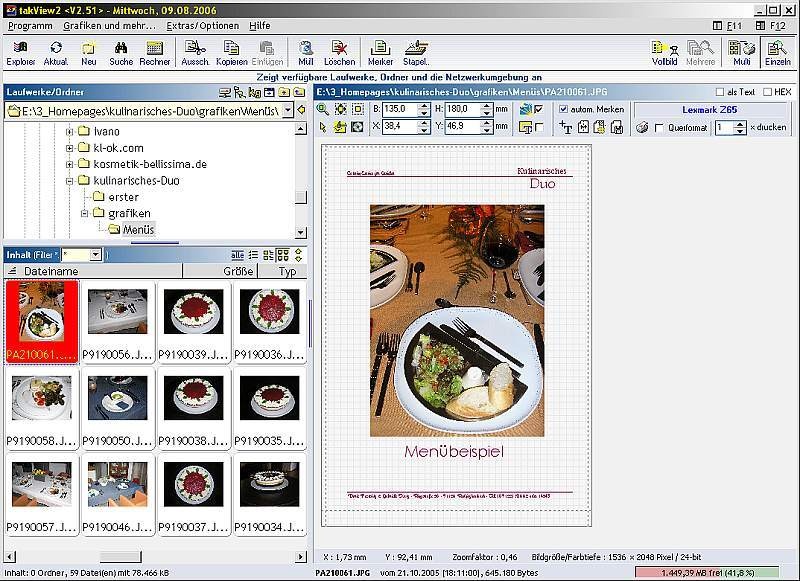This screenshot has height=581, width=800.
Task: Expand the kl-ok.com folder node
Action: tap(70, 148)
